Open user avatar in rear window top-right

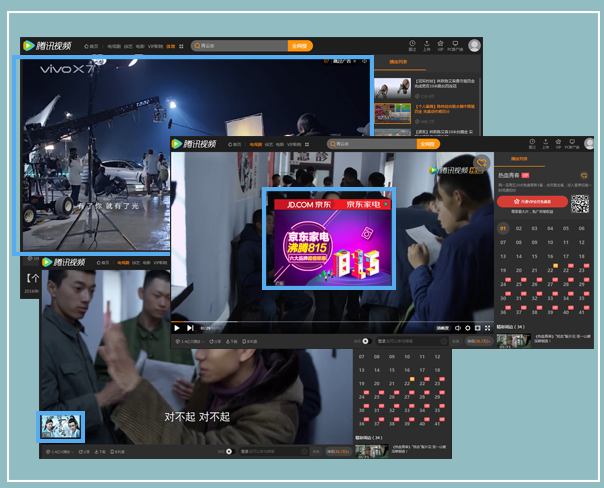474,45
